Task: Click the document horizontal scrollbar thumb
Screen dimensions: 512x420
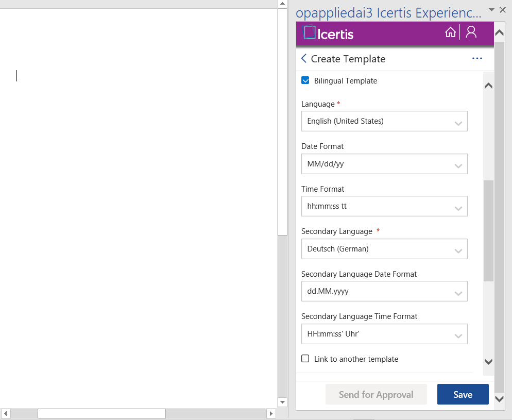Action: coord(101,414)
